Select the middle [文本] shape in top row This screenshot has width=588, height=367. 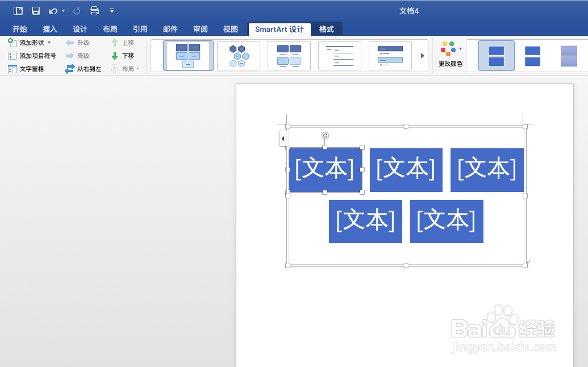406,170
